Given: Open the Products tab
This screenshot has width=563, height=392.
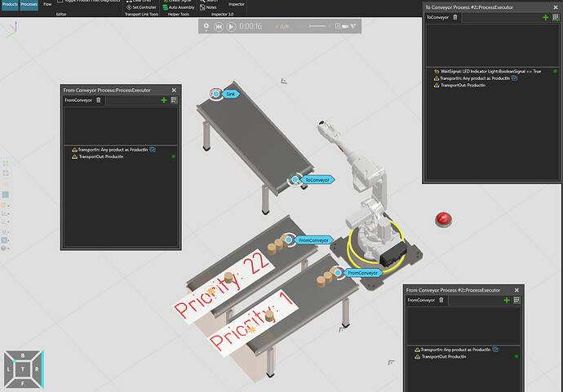Looking at the screenshot, I should [x=10, y=4].
